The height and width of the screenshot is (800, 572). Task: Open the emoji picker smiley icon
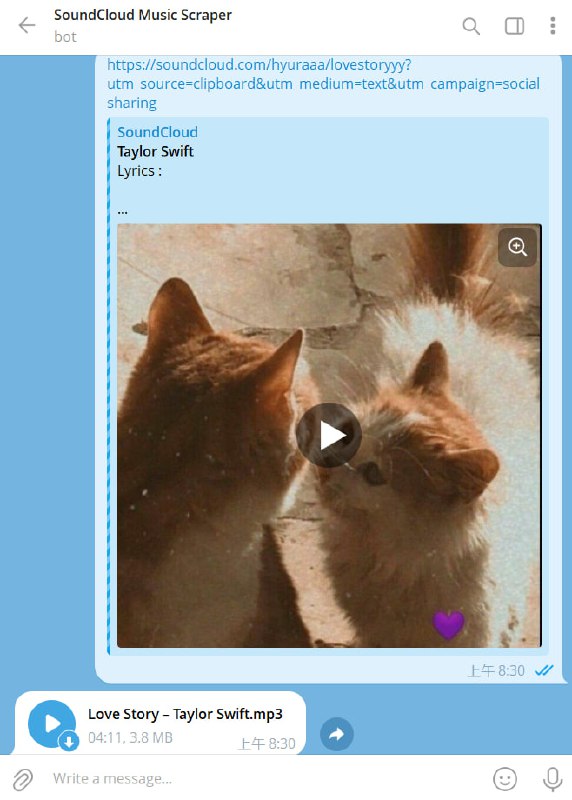tap(505, 779)
